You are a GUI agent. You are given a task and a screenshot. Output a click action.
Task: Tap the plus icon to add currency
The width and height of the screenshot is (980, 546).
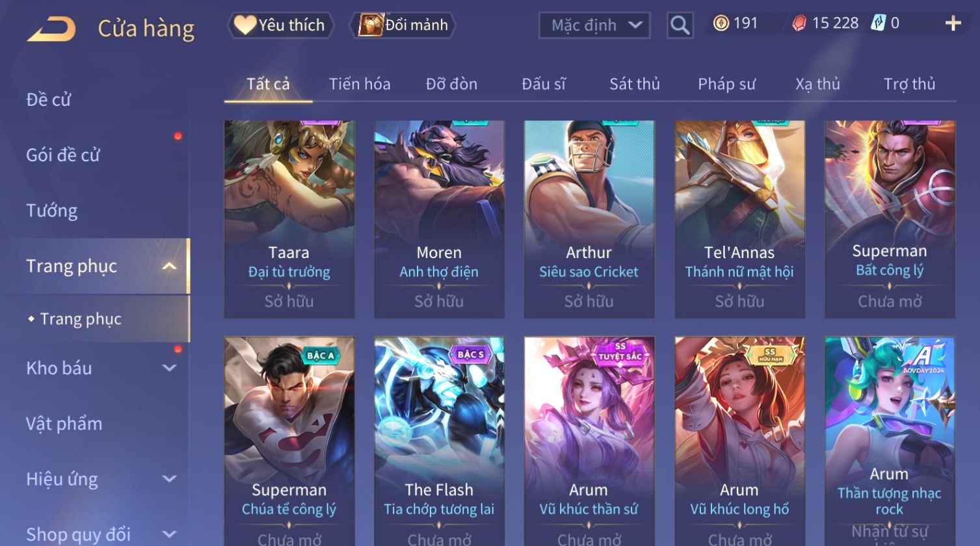coord(953,24)
